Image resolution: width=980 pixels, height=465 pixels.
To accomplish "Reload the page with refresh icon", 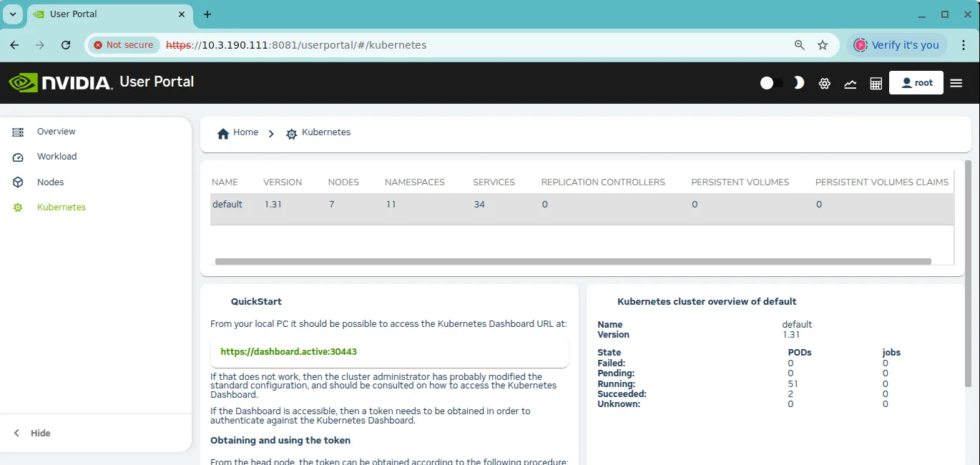I will 66,45.
